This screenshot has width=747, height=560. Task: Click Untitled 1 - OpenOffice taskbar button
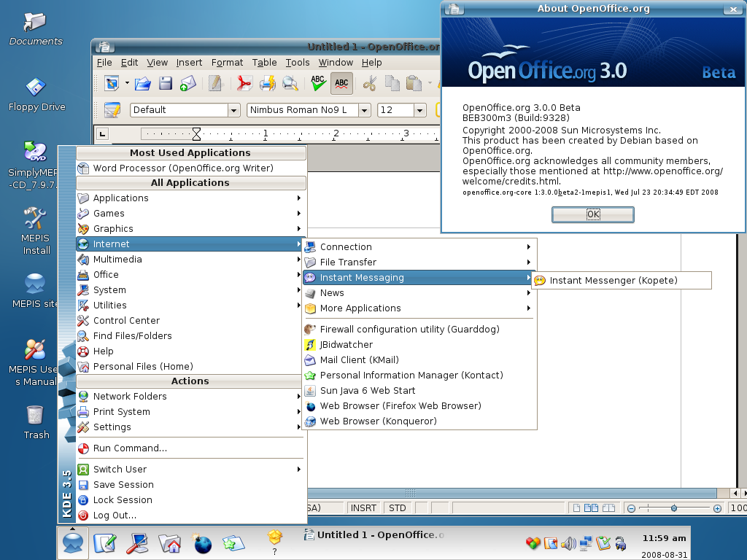click(x=374, y=535)
